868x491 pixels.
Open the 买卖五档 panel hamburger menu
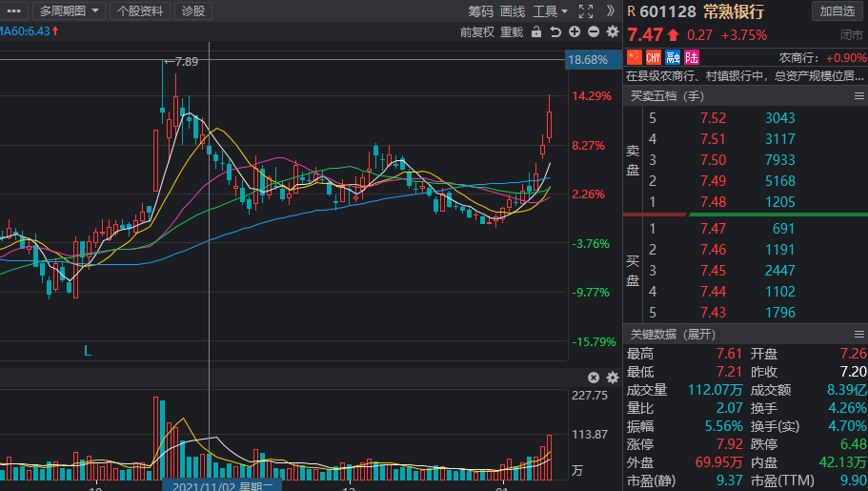[858, 96]
